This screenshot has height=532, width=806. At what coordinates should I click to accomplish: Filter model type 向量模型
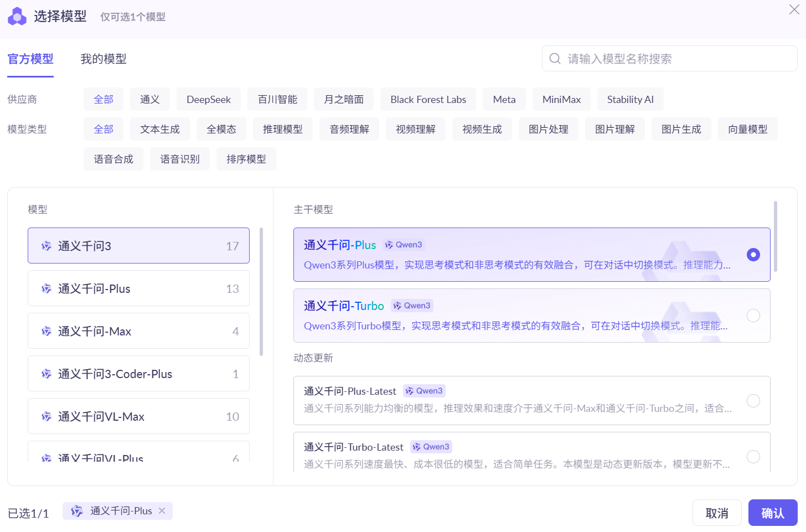tap(748, 129)
